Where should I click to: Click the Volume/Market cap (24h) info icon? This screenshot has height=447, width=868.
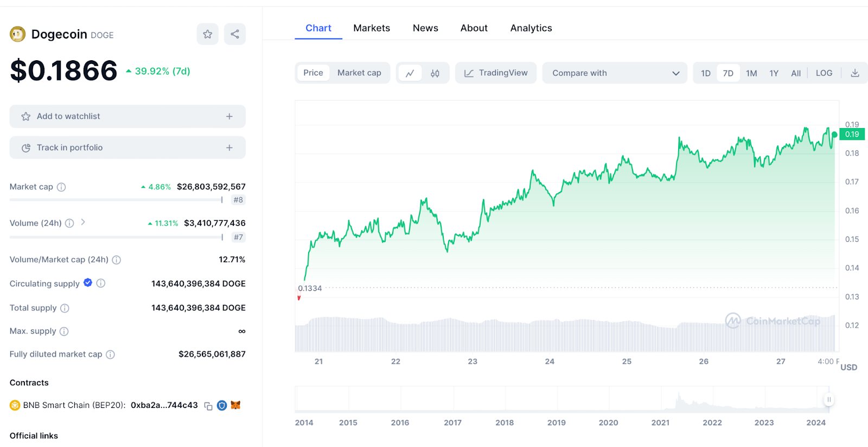tap(116, 260)
